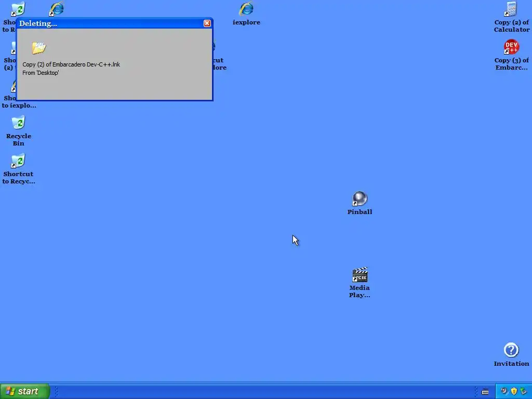
Task: Click the flying-papers folder animation in Deleting dialog
Action: pos(39,48)
